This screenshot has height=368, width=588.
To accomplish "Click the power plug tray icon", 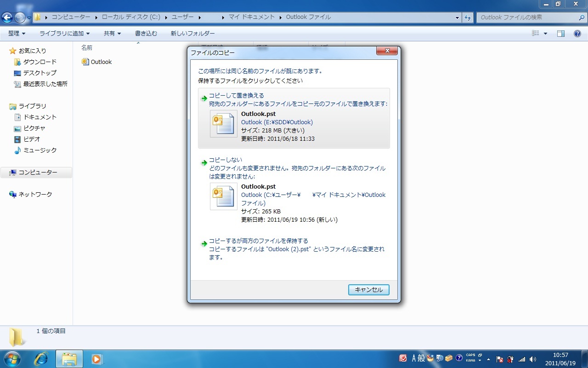I will 510,359.
